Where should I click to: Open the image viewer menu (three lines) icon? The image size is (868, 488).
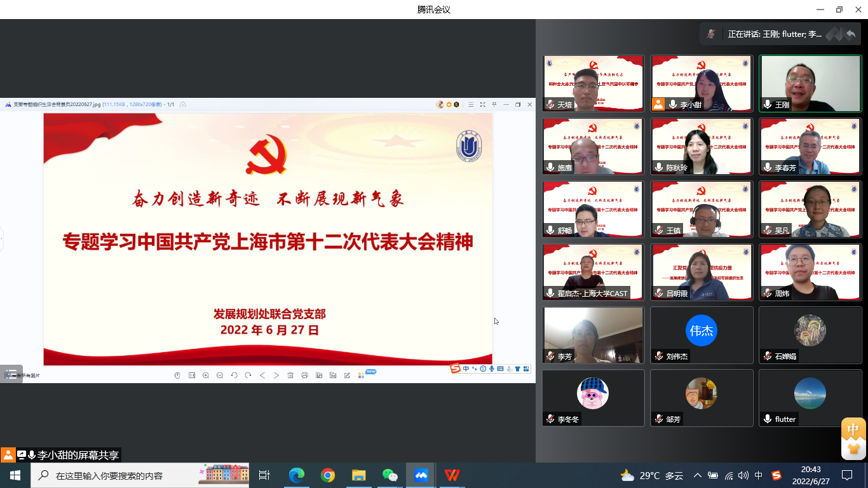click(x=471, y=104)
